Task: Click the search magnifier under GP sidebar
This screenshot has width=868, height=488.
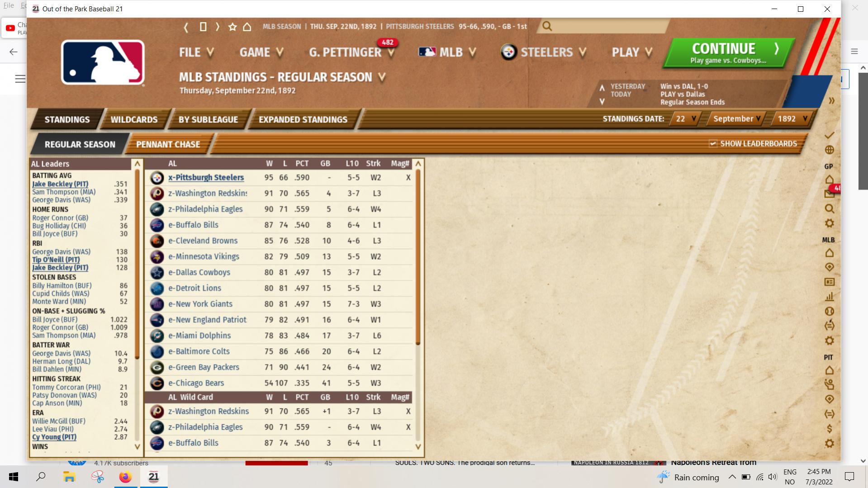Action: coord(829,208)
